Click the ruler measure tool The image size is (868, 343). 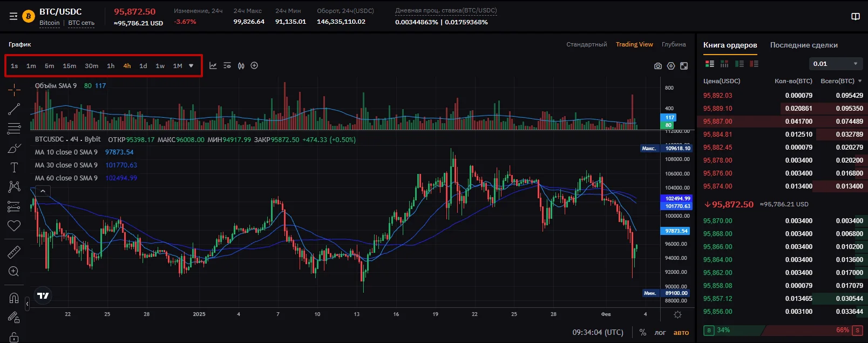[14, 252]
